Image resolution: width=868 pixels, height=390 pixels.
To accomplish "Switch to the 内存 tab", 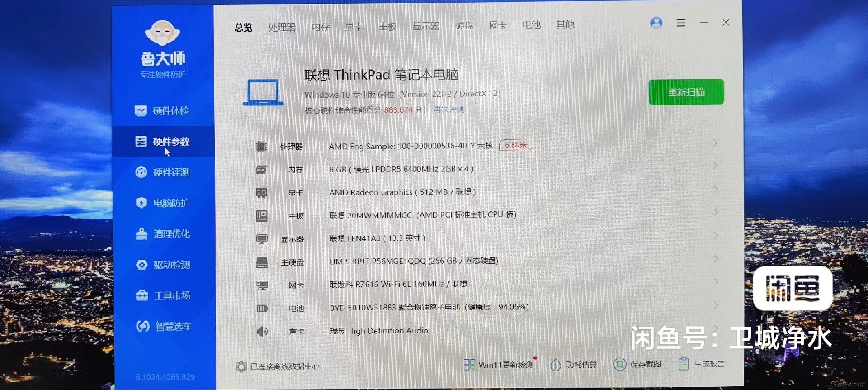I will pyautogui.click(x=321, y=27).
